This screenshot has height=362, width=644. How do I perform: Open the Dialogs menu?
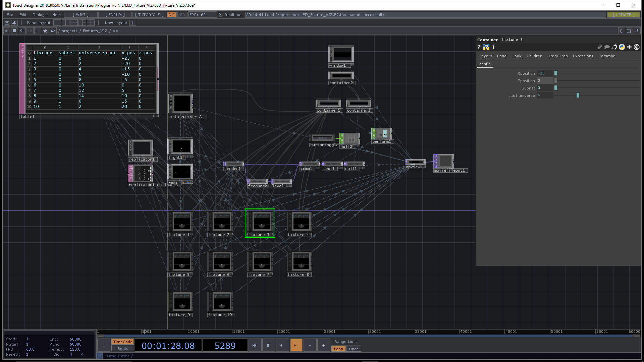39,15
